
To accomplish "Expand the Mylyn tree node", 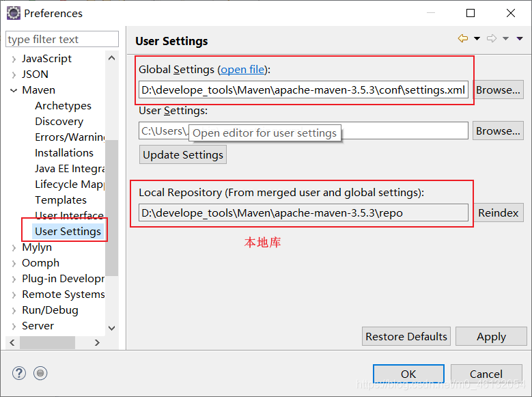I will click(14, 247).
